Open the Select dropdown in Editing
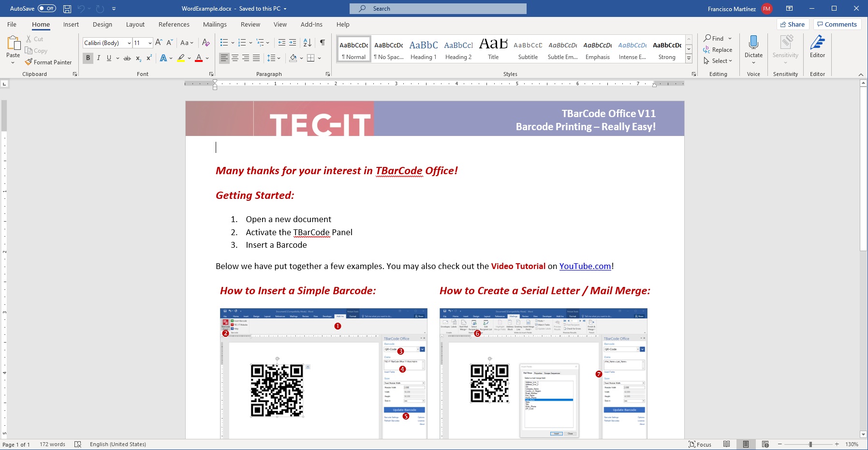The image size is (868, 450). (718, 61)
